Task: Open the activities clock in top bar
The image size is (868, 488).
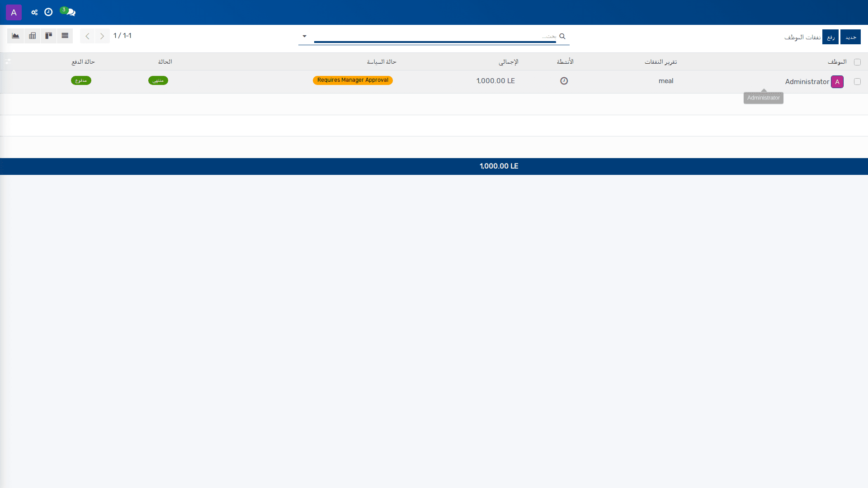Action: click(x=48, y=12)
